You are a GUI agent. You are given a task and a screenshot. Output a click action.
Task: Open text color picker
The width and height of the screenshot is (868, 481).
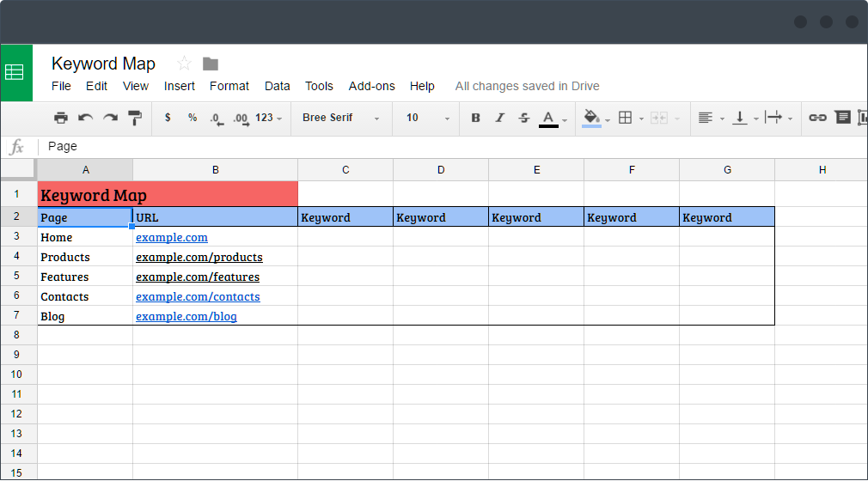pos(548,119)
